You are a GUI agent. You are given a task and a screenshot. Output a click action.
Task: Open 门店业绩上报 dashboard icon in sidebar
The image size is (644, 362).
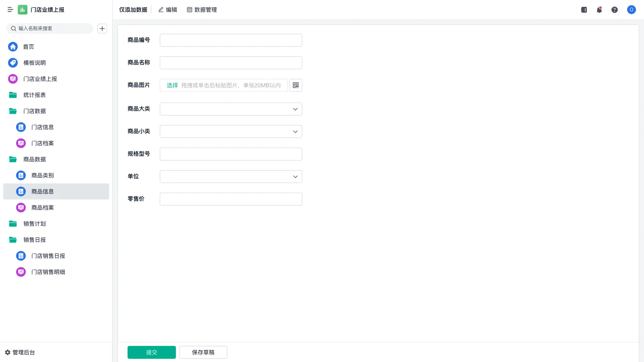(x=13, y=79)
